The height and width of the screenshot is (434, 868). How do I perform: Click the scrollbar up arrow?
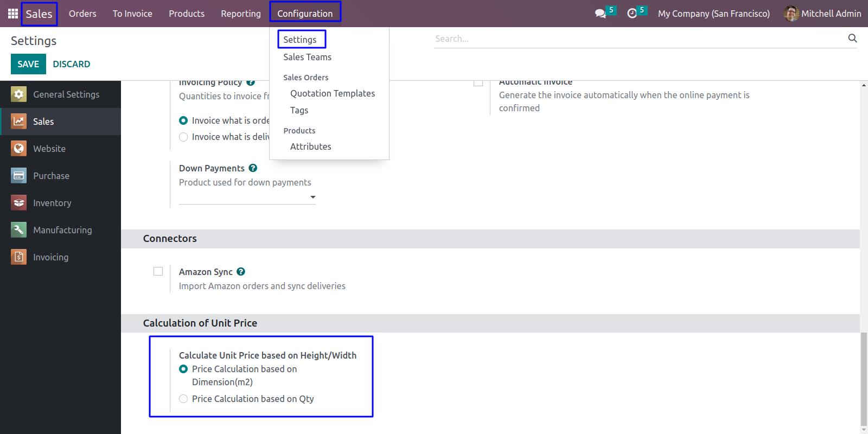864,85
